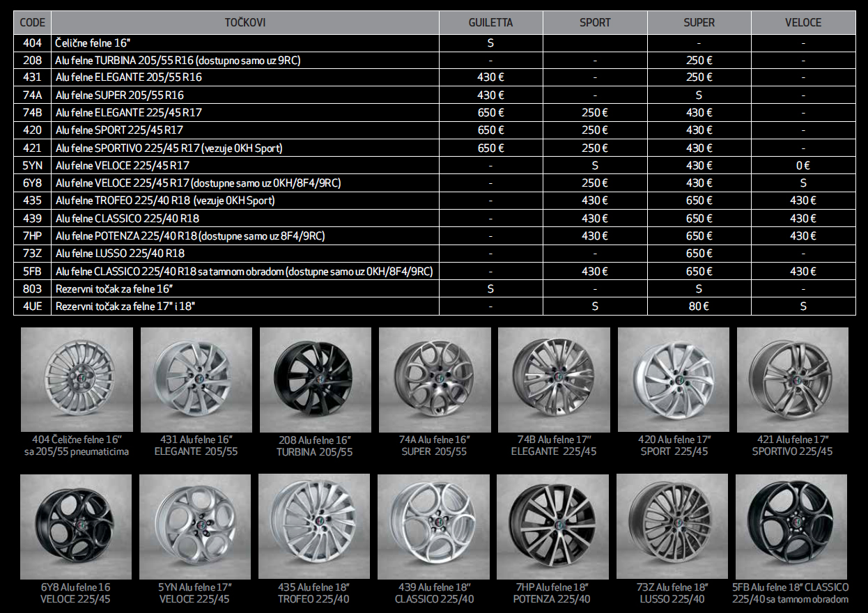This screenshot has width=868, height=613.
Task: Select code cell 404
Action: (32, 42)
